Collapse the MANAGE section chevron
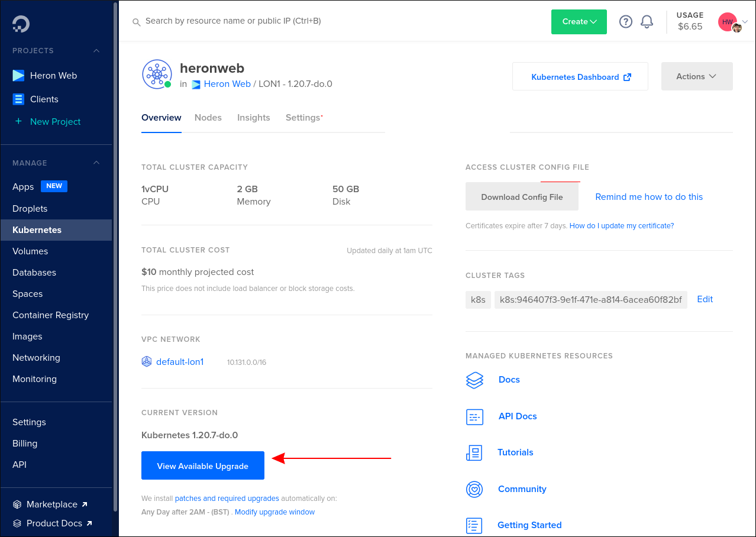Viewport: 756px width, 537px height. (x=96, y=163)
